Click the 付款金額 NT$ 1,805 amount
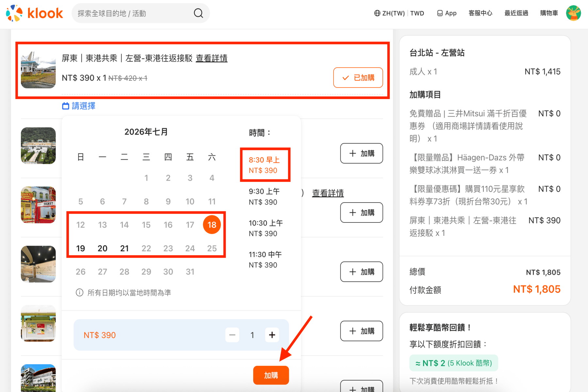588x392 pixels. [536, 289]
